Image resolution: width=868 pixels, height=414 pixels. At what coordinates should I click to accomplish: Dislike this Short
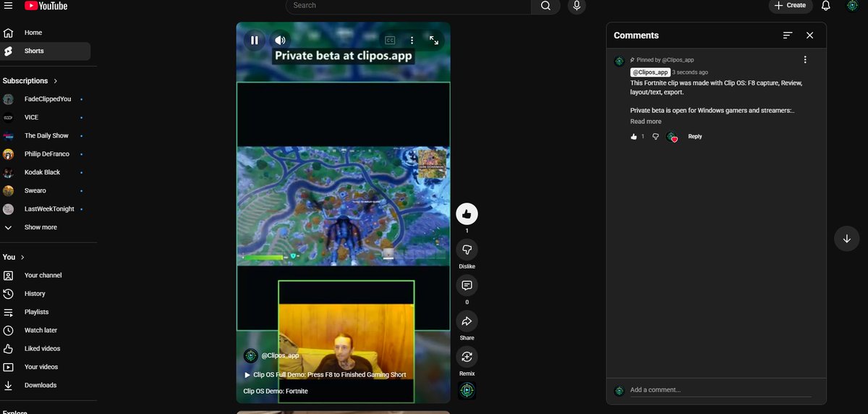467,250
